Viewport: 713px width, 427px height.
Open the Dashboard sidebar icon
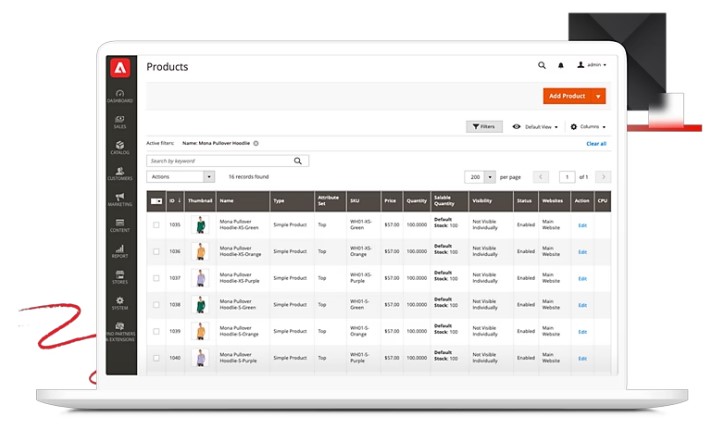click(120, 95)
